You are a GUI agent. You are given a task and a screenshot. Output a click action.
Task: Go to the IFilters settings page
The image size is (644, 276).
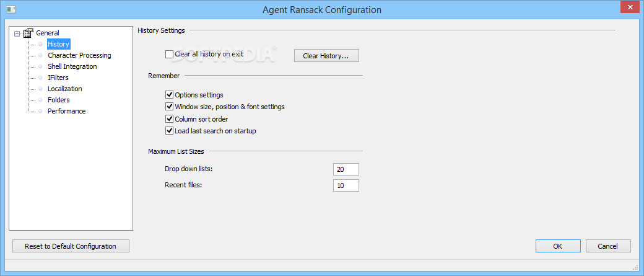click(x=58, y=78)
